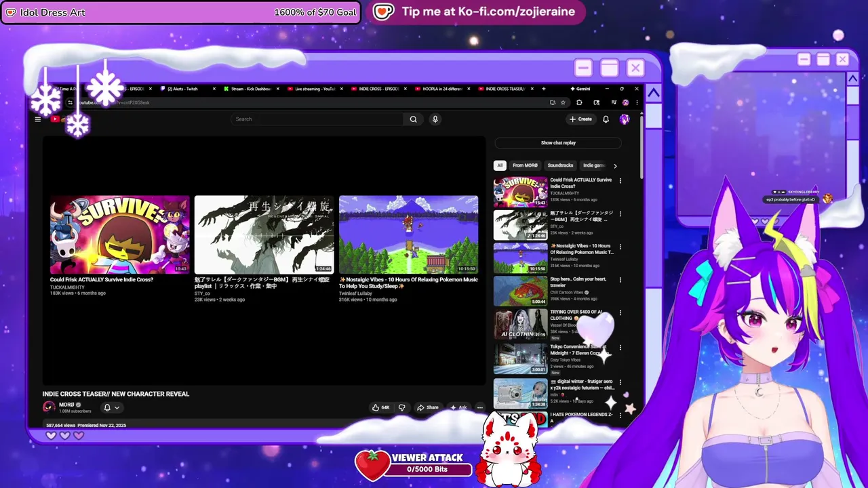Open options for I HATE POKEMON LEGENDS video
The height and width of the screenshot is (488, 868).
tap(620, 415)
